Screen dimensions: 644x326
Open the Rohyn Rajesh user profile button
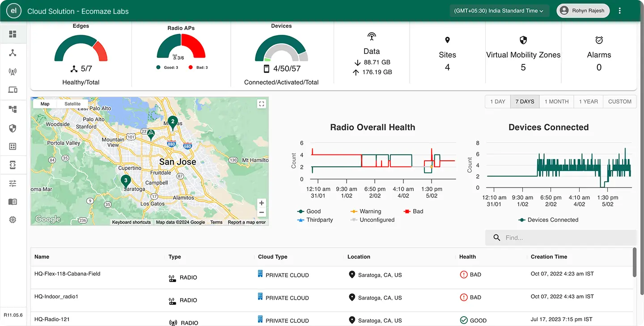(583, 11)
